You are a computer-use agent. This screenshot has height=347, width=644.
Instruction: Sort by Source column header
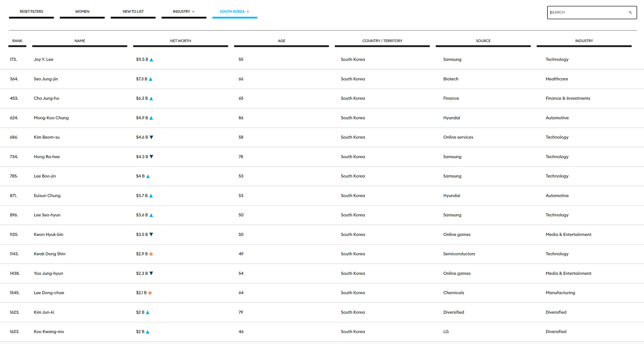tap(483, 41)
